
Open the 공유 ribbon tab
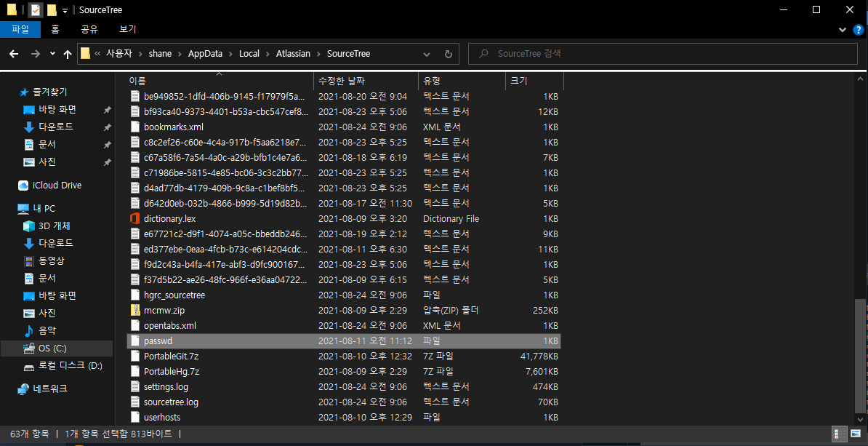(x=89, y=29)
